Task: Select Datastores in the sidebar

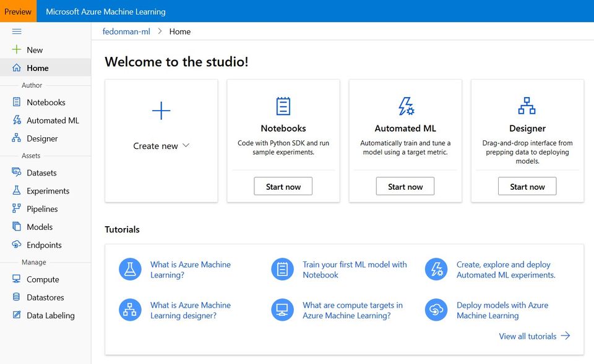Action: pos(45,297)
